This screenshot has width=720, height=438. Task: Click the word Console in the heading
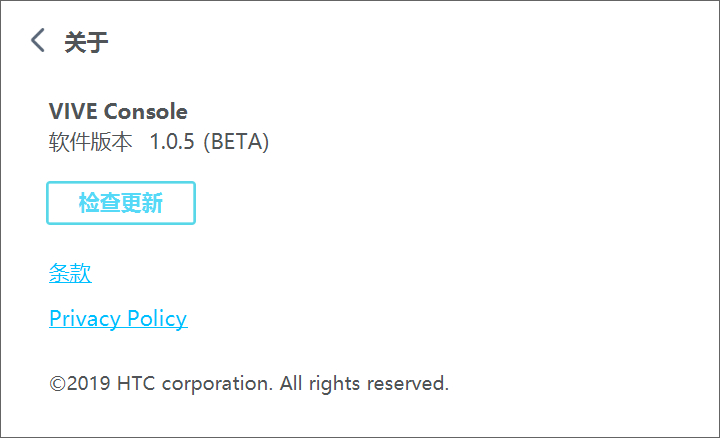point(146,112)
